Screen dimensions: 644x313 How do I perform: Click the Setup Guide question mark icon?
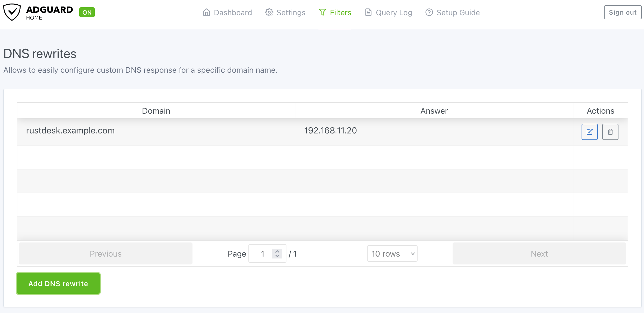[x=429, y=12]
